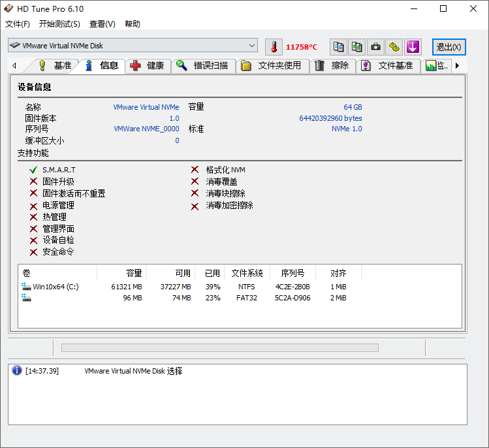Go to the 错误扫描 error scan tab

tap(203, 65)
